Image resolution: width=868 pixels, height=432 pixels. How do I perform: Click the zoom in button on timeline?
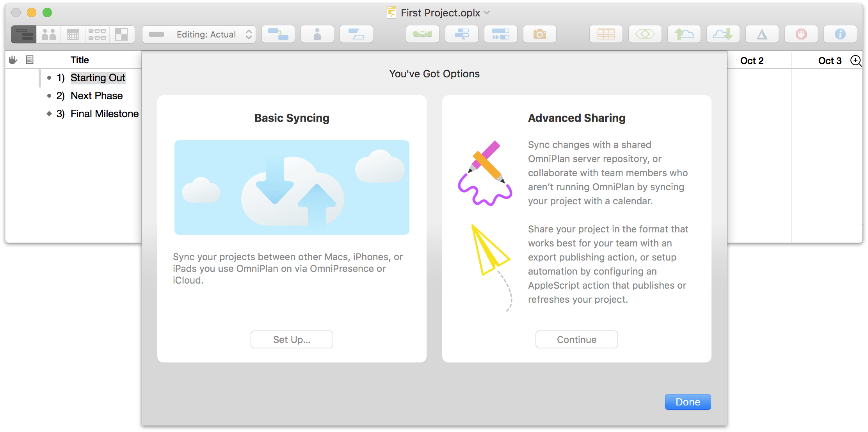855,60
